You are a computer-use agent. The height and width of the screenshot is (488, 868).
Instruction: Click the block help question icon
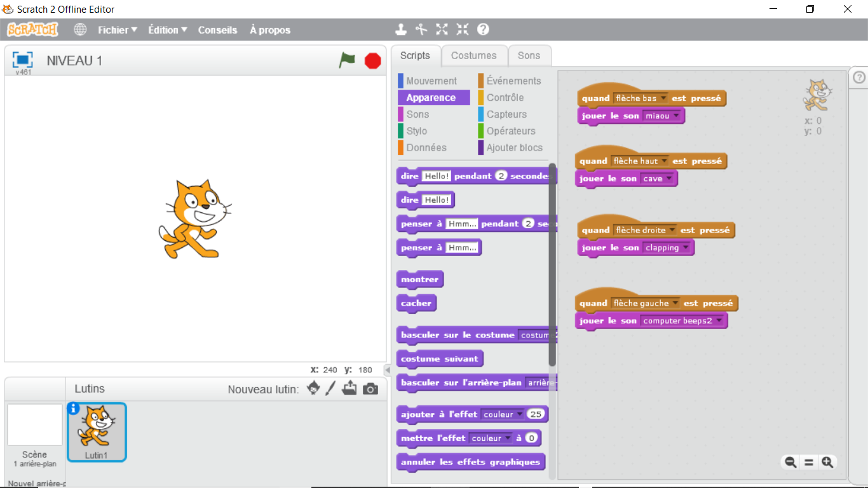tap(483, 29)
